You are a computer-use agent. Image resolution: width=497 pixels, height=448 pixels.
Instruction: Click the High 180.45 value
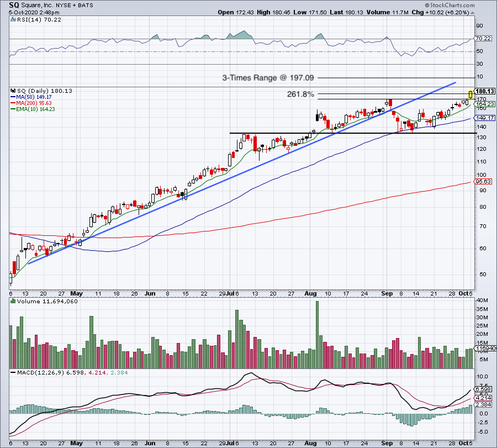click(273, 12)
